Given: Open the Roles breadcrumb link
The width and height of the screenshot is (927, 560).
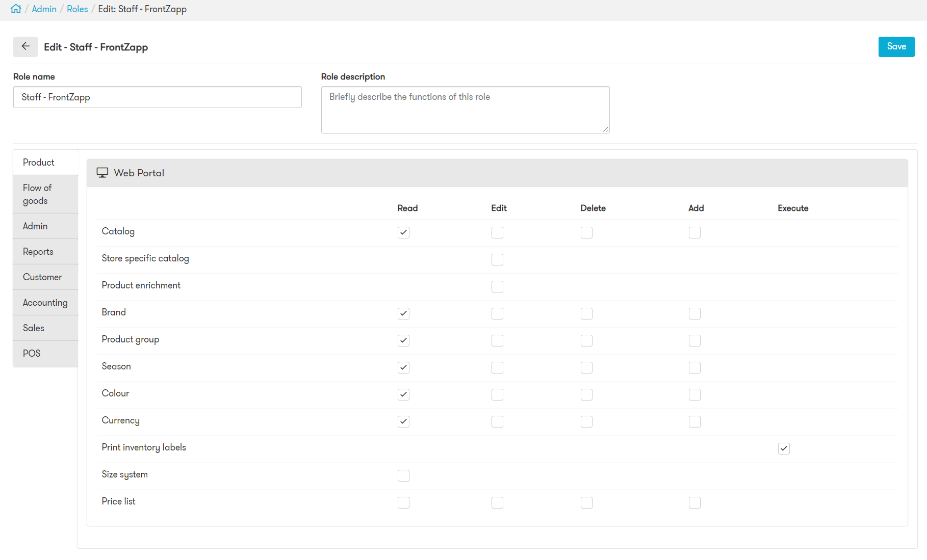Looking at the screenshot, I should (78, 9).
